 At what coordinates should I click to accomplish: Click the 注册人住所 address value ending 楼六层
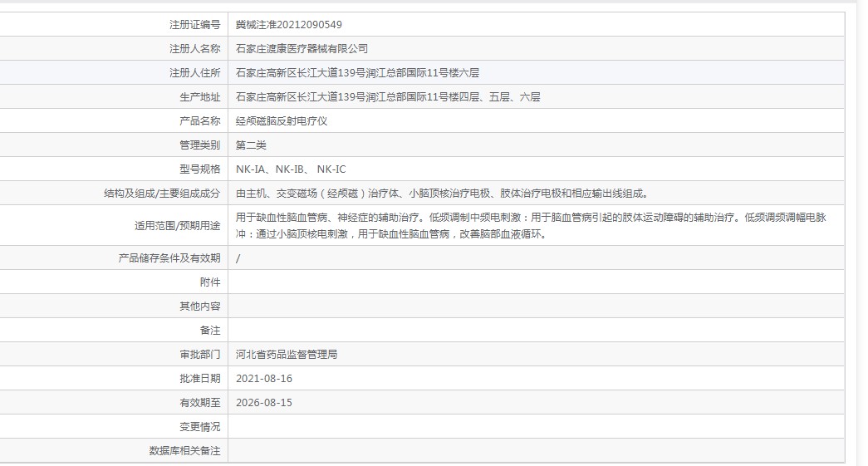pos(357,73)
